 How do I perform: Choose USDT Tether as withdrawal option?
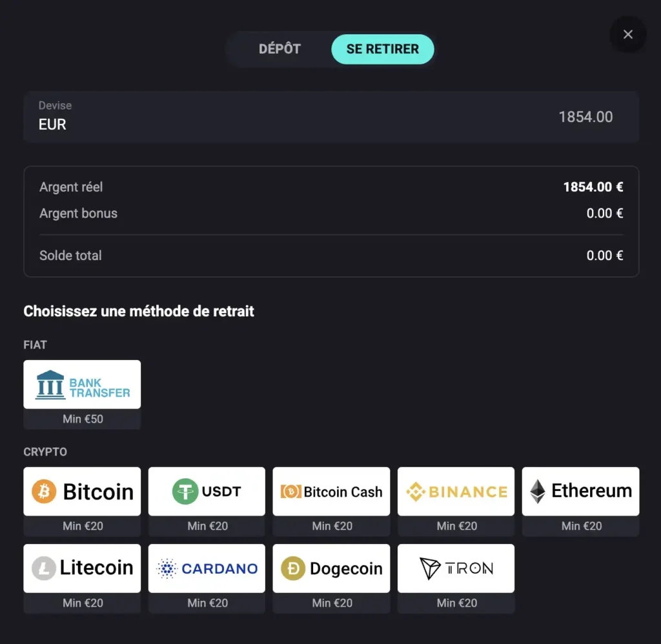pyautogui.click(x=207, y=492)
